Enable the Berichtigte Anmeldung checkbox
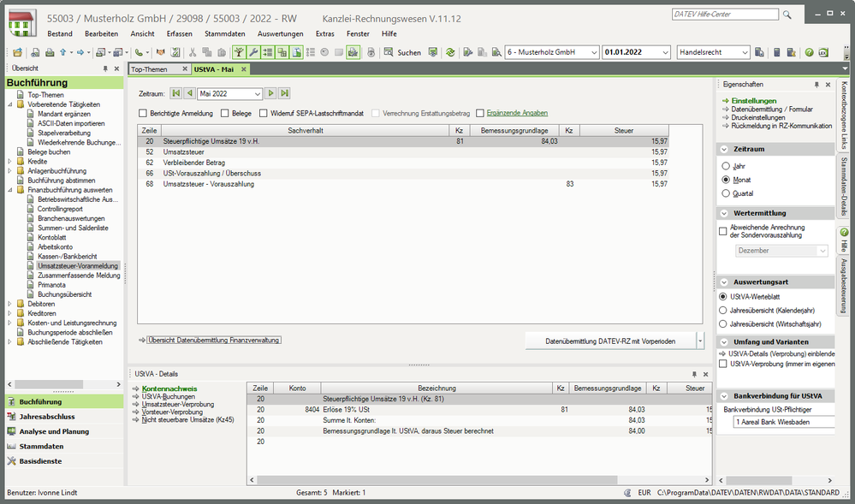The width and height of the screenshot is (855, 504). click(143, 113)
